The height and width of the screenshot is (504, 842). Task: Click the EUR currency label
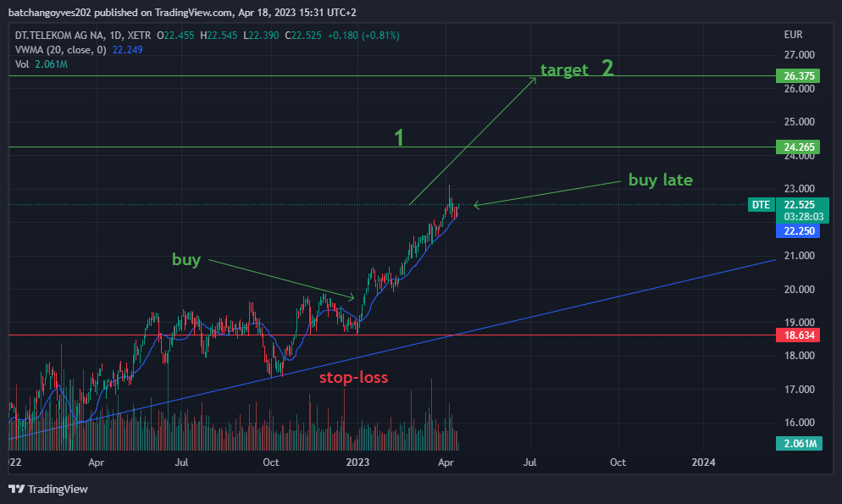[793, 35]
